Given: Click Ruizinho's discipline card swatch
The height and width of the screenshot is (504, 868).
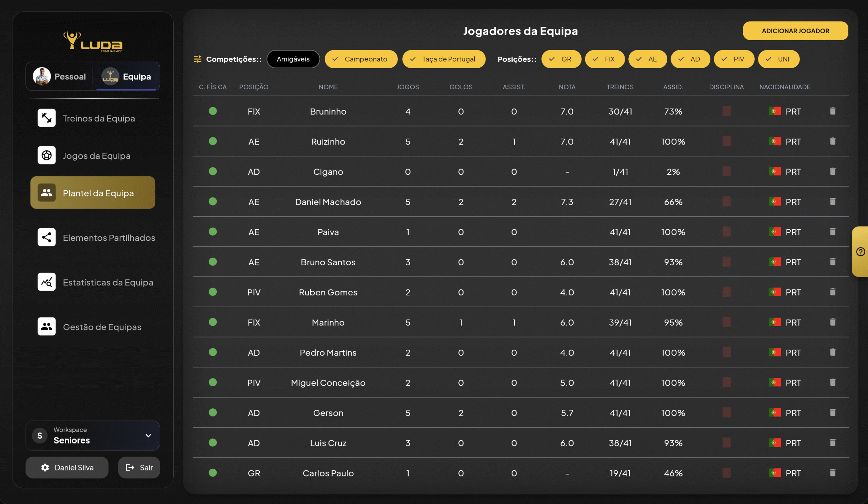Looking at the screenshot, I should (726, 141).
